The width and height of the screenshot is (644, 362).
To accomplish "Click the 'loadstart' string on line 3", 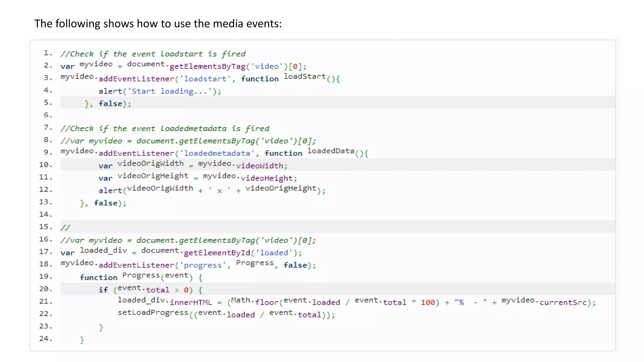I will pyautogui.click(x=205, y=79).
